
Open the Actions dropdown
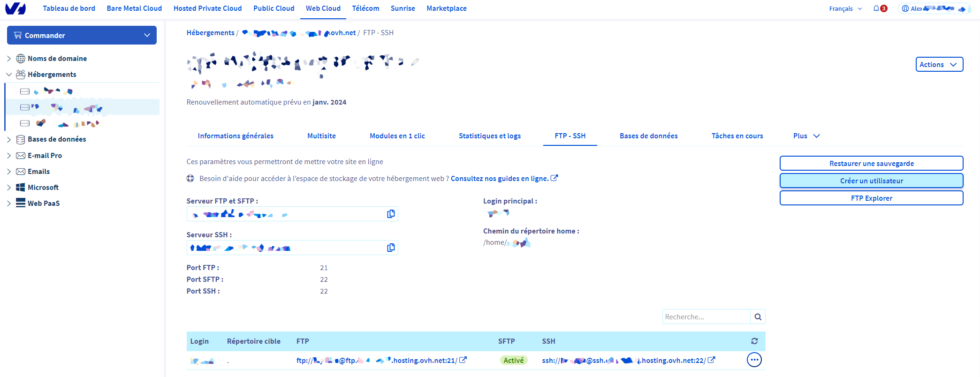pos(939,65)
